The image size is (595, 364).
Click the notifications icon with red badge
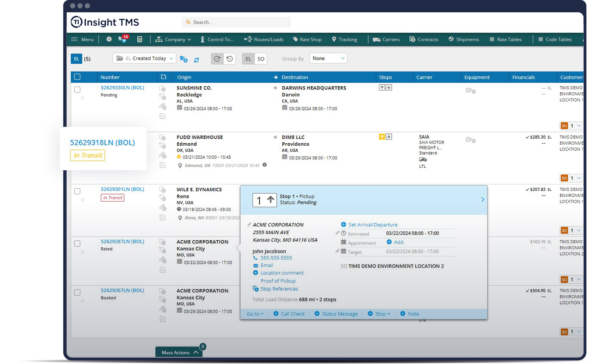[x=123, y=39]
